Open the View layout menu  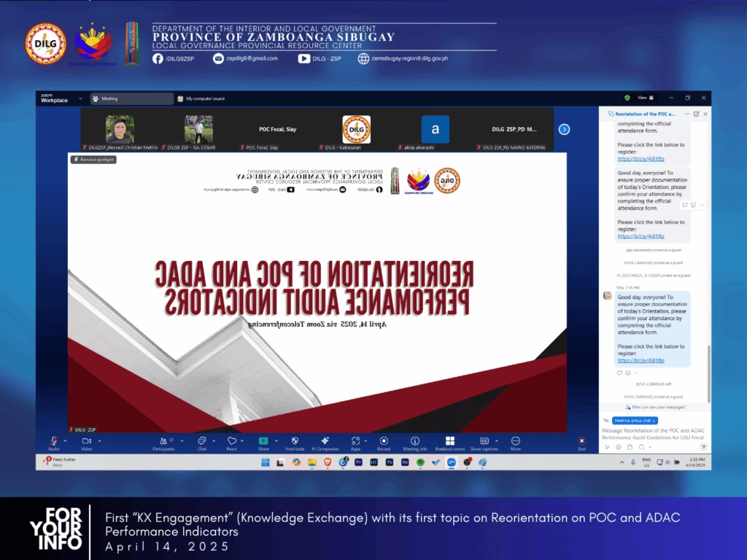coord(646,98)
